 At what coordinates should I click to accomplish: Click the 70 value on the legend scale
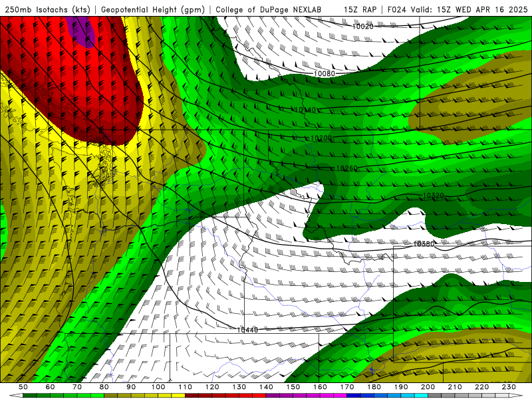[x=77, y=387]
